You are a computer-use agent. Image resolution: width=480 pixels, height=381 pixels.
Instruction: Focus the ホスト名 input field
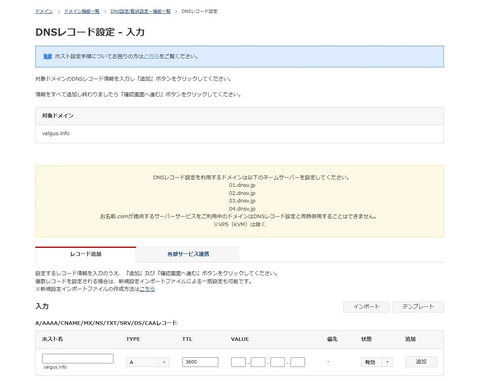(x=78, y=358)
